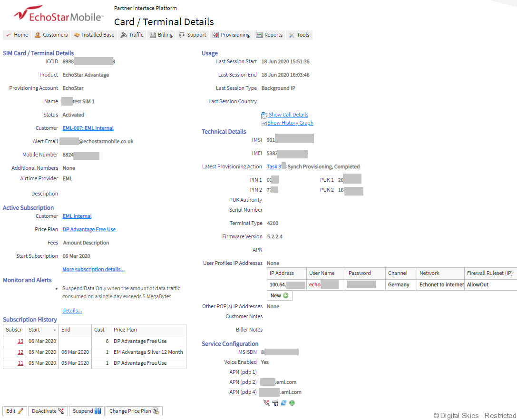Suspend the SIM card with Suspend button

coord(87,411)
